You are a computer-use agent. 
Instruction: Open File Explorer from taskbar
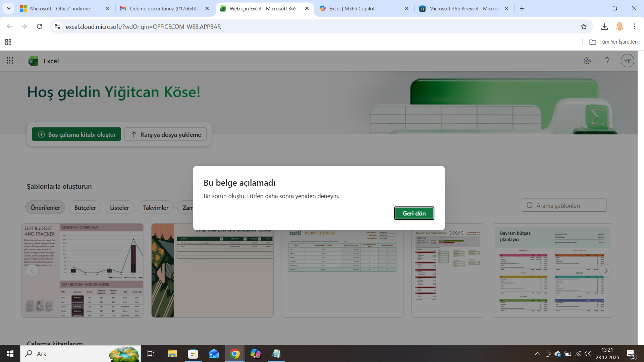pyautogui.click(x=172, y=354)
